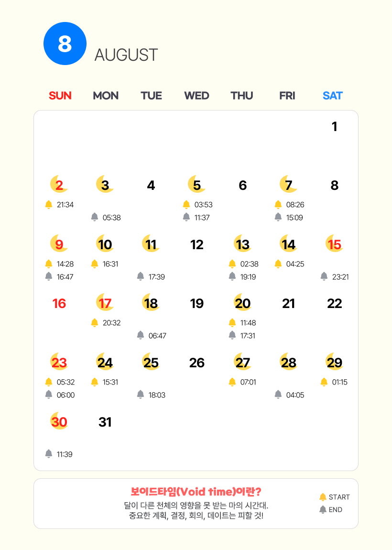Click the gray bell beside 11:39
Viewport: 392px width, 550px height.
pyautogui.click(x=49, y=454)
